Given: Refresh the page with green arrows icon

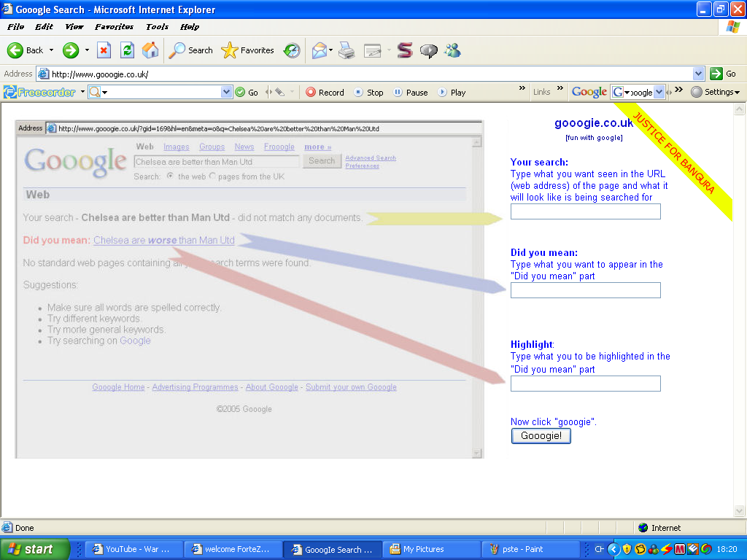Looking at the screenshot, I should (127, 50).
